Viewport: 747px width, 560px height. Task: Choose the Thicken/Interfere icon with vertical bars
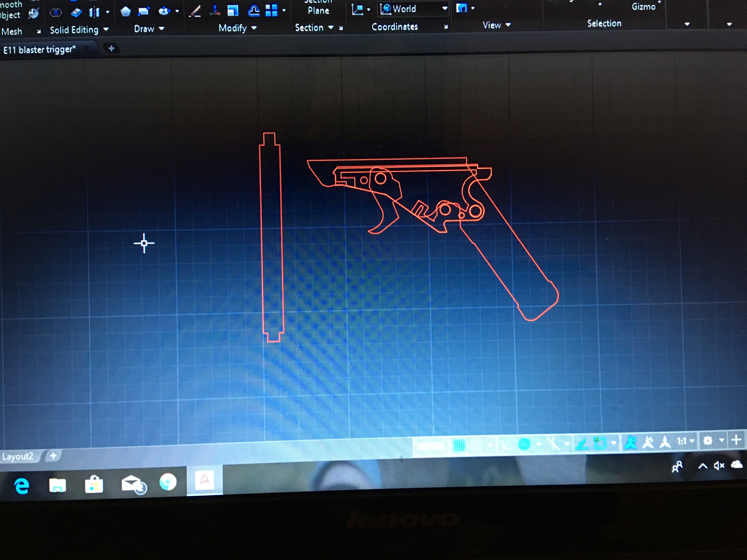[94, 12]
